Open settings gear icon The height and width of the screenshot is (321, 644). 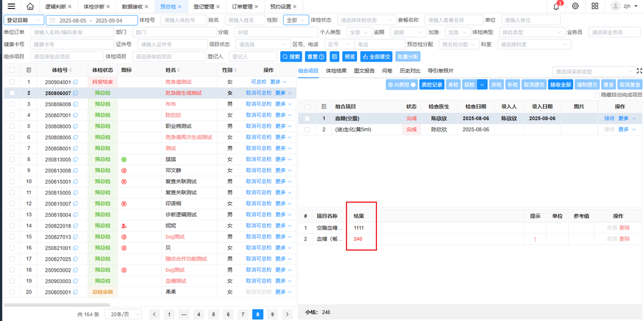tap(576, 7)
